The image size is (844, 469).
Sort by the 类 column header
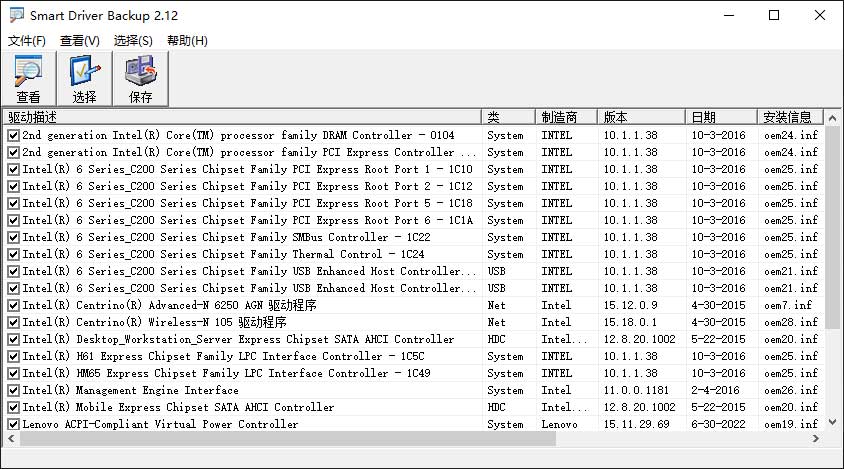click(x=508, y=117)
